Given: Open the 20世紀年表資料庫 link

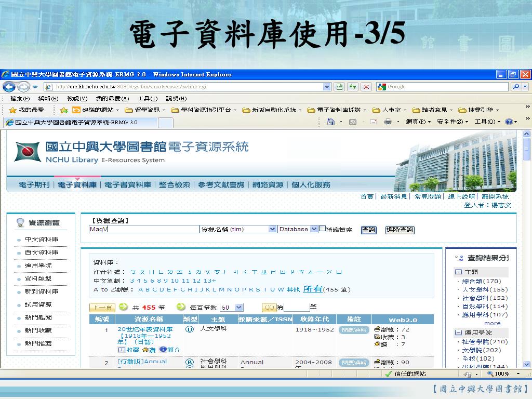Looking at the screenshot, I should 145,335.
